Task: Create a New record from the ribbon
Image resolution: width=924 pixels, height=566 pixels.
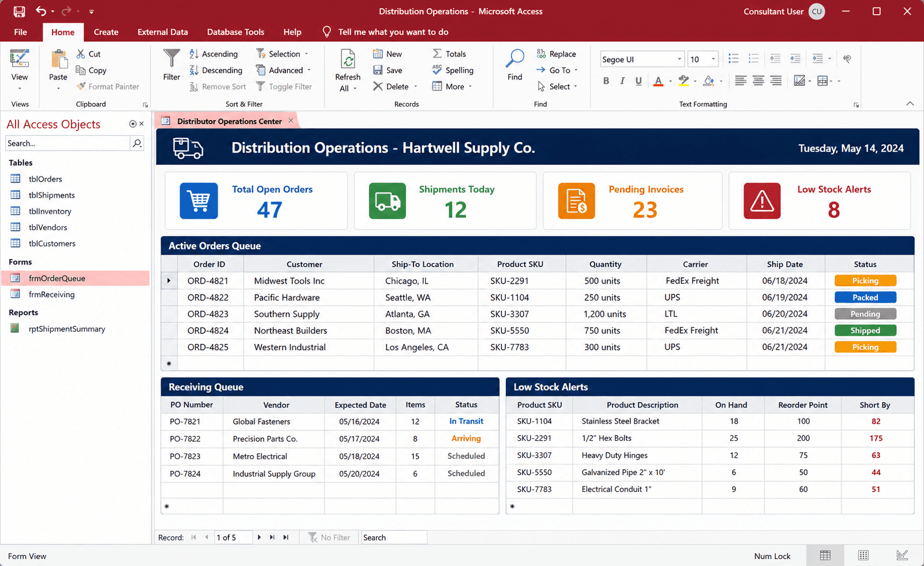Action: 388,54
